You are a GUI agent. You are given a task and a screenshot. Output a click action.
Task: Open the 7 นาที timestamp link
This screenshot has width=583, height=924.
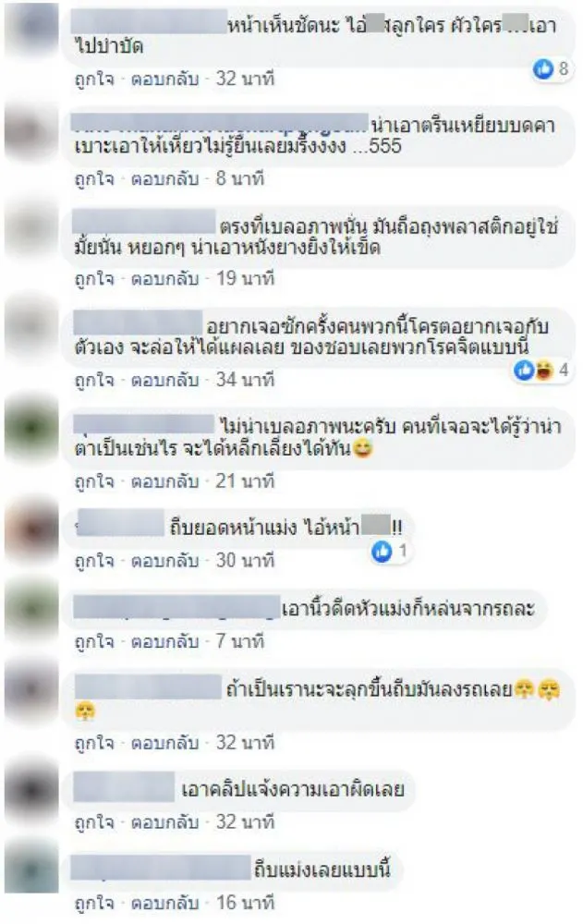tap(239, 640)
